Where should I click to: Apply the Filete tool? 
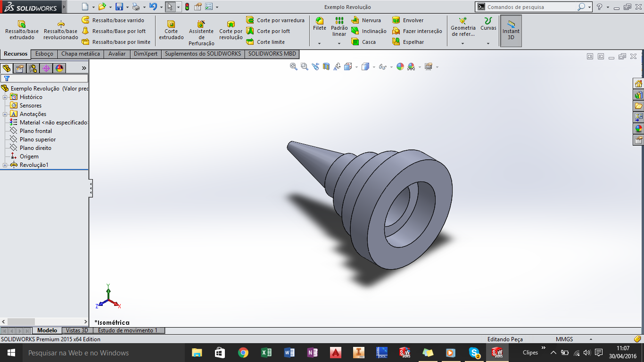coord(320,24)
